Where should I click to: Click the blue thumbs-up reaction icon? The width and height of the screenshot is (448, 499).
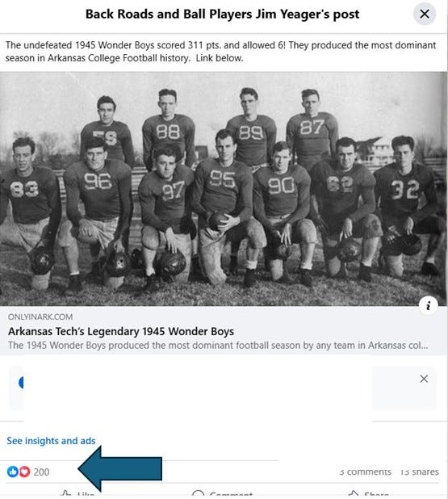(13, 472)
